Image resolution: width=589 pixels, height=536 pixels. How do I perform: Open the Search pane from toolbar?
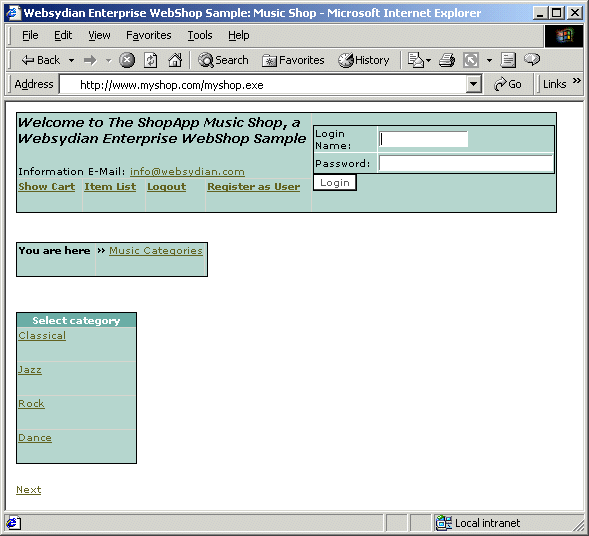coord(223,60)
